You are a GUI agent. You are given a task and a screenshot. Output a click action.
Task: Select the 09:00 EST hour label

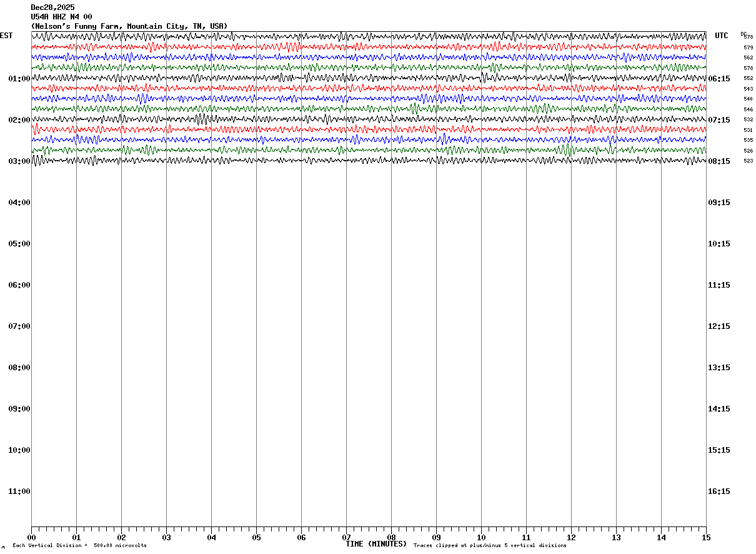click(x=19, y=409)
